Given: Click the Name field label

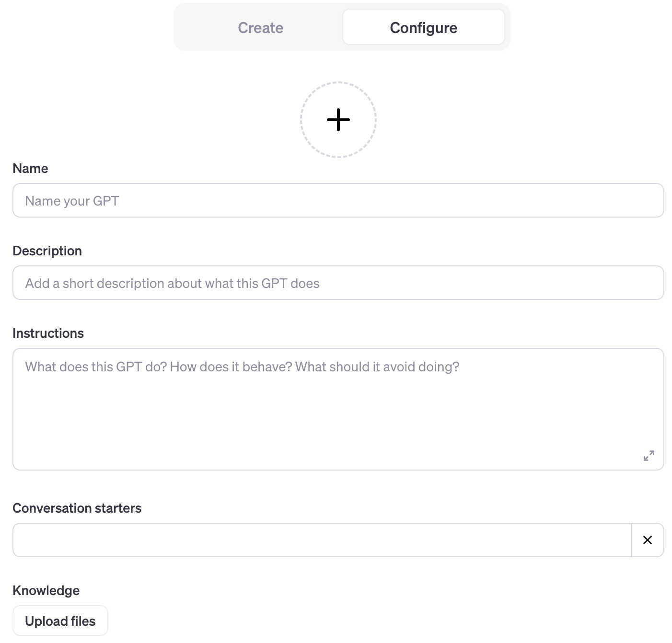Looking at the screenshot, I should [30, 169].
